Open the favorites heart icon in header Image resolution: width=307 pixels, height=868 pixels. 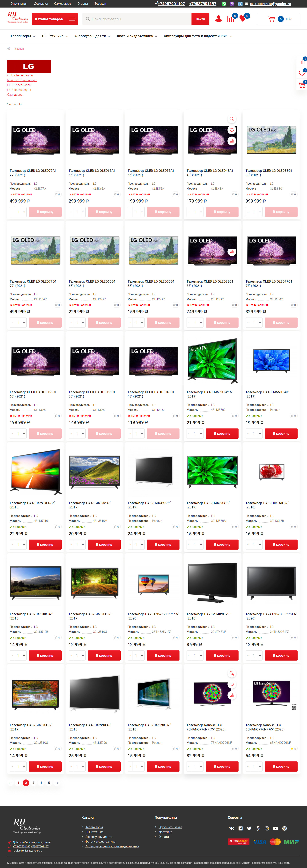click(242, 19)
